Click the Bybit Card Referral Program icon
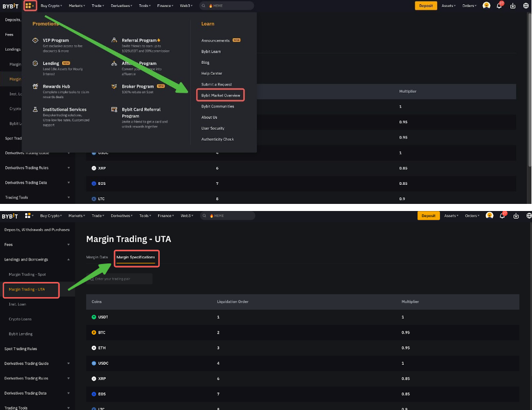Viewport: 532px width, 410px height. [x=114, y=110]
